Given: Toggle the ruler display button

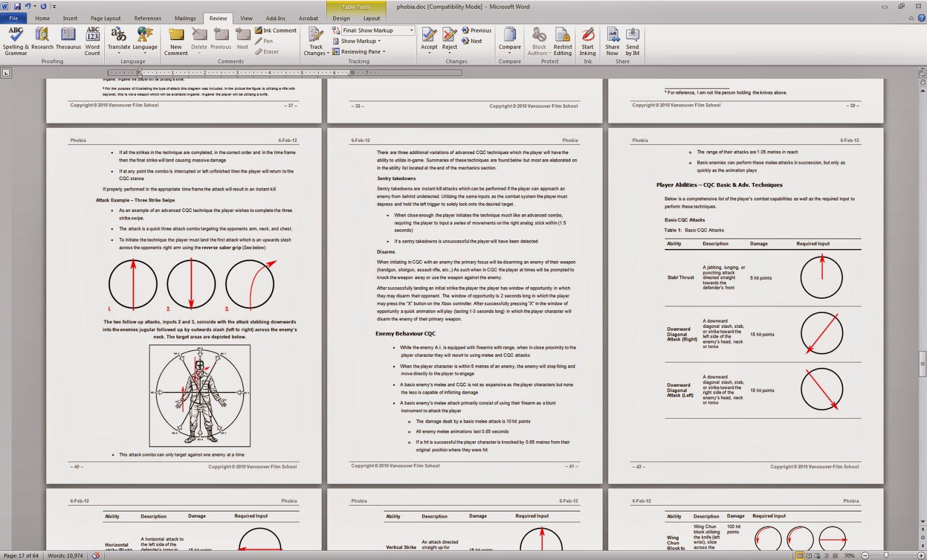Looking at the screenshot, I should click(922, 74).
